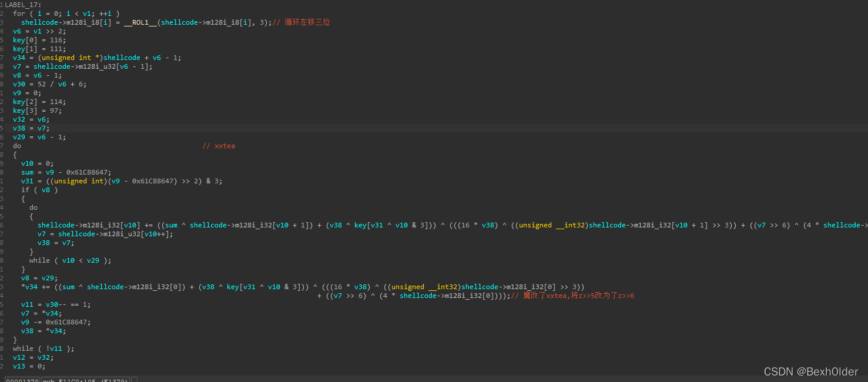The image size is (868, 382).
Task: Click the 'while ( v10 < v29 );' line
Action: pos(70,260)
